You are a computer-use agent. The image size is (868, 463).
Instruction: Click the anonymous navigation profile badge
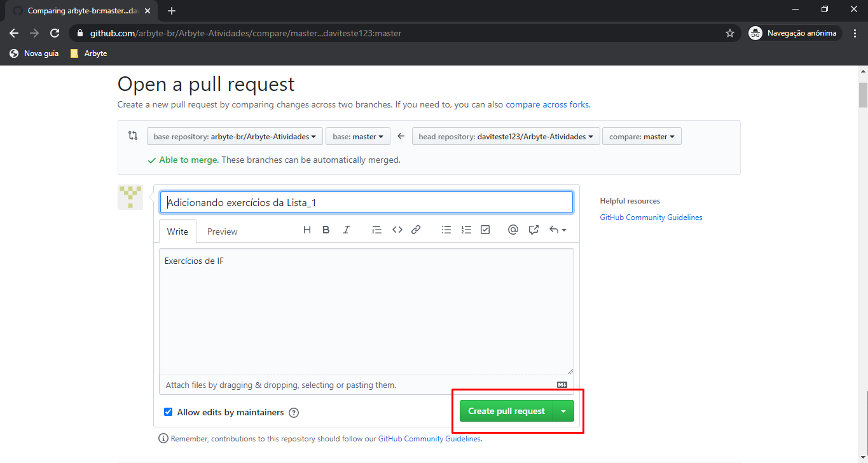794,33
